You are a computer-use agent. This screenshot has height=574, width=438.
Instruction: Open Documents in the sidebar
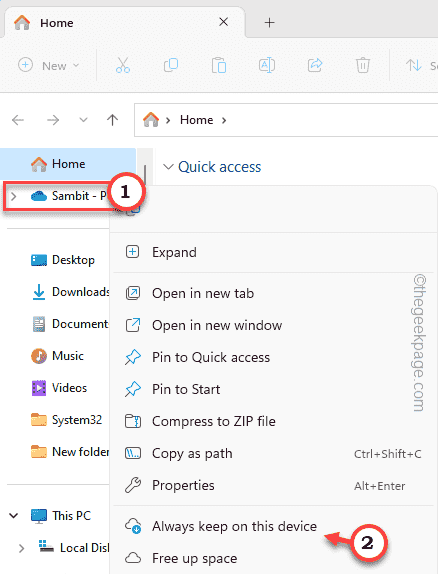70,324
